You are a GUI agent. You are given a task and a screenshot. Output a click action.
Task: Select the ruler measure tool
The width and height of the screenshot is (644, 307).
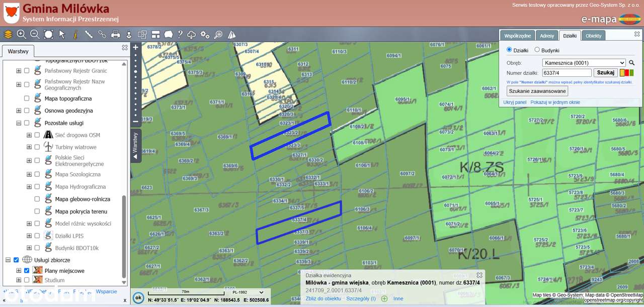pos(89,35)
